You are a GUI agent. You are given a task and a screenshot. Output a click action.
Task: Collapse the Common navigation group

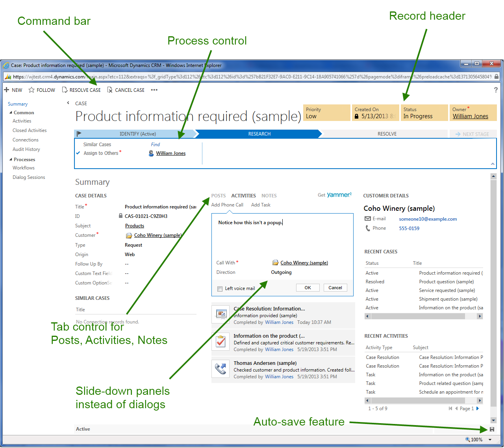tap(11, 113)
